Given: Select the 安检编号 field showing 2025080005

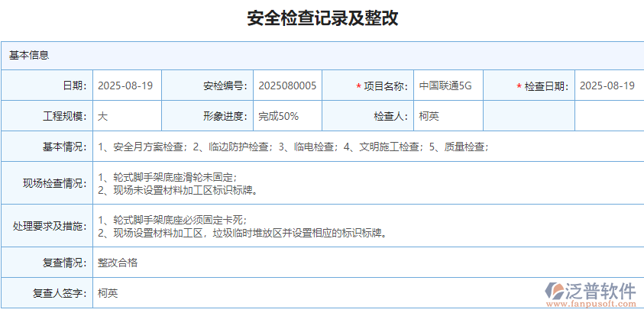Looking at the screenshot, I should (287, 85).
